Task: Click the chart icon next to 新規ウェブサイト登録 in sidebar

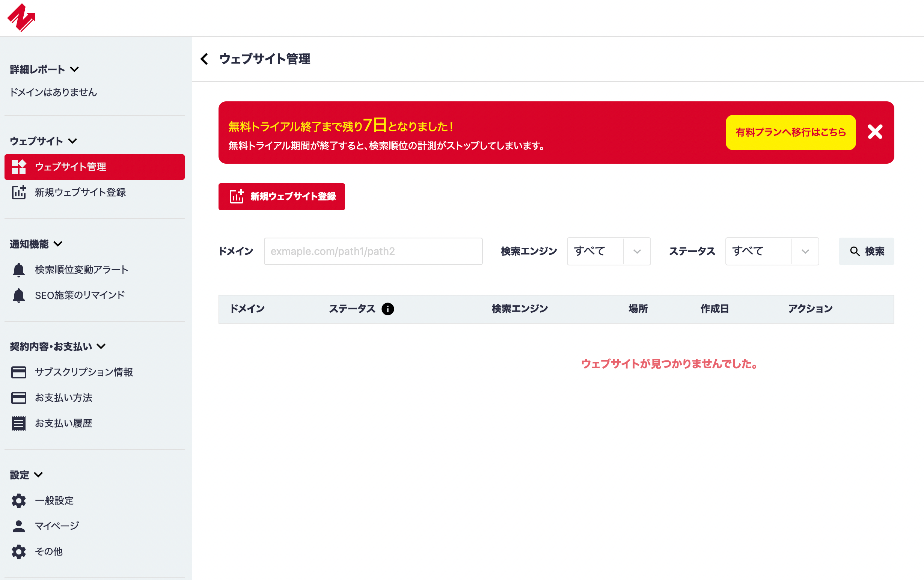Action: pyautogui.click(x=19, y=193)
